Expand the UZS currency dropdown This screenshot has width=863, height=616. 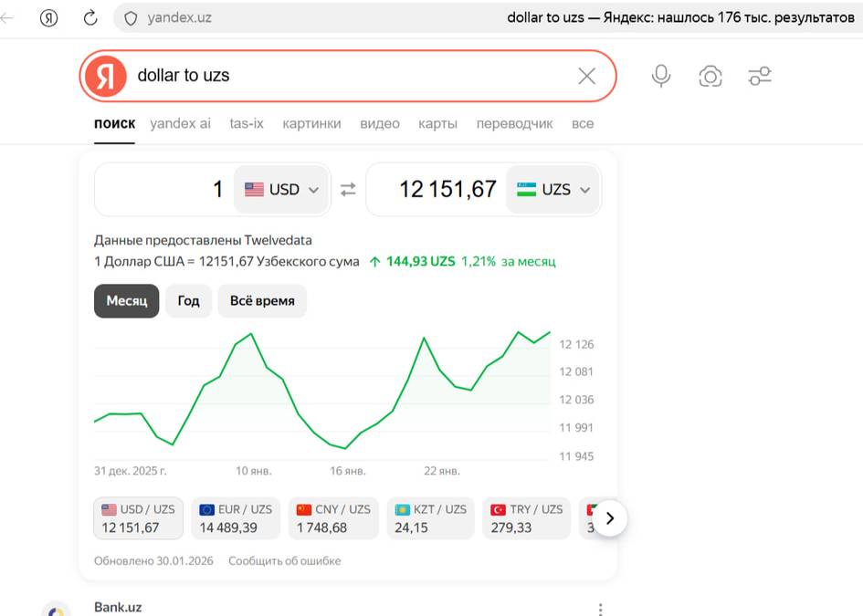tap(553, 190)
